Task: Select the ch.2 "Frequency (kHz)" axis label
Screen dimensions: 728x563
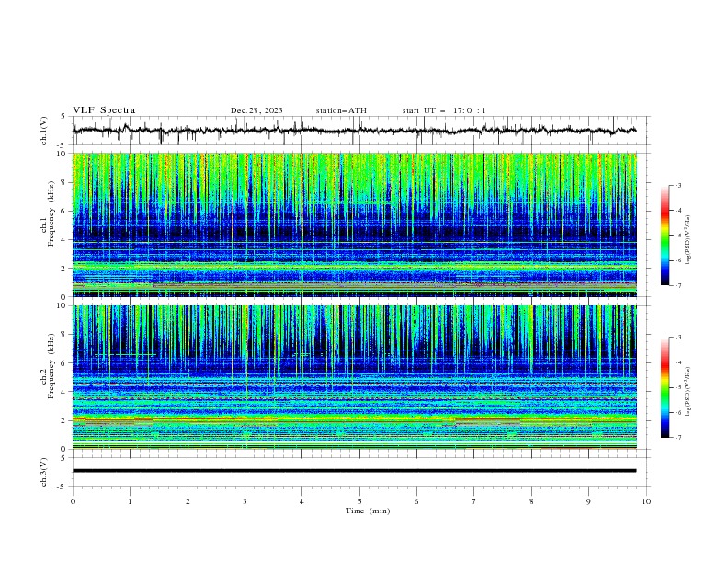Action: click(x=51, y=366)
